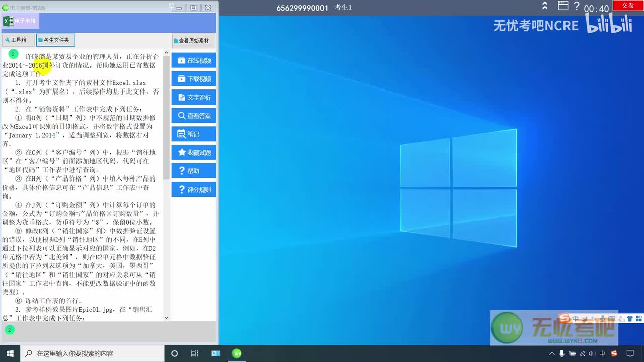Viewport: 644px width, 362px height.
Task: Click the folder icon in 考生文件夹 button
Action: [40, 40]
